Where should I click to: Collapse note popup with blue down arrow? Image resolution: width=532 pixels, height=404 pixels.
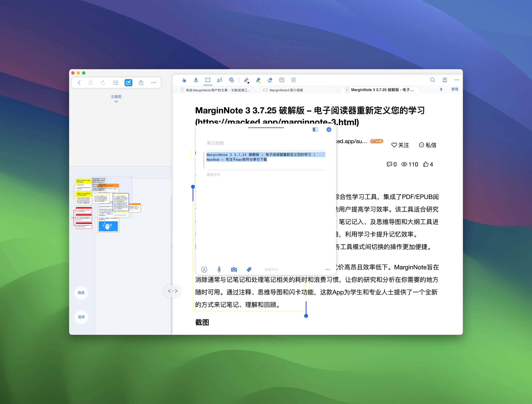point(329,130)
